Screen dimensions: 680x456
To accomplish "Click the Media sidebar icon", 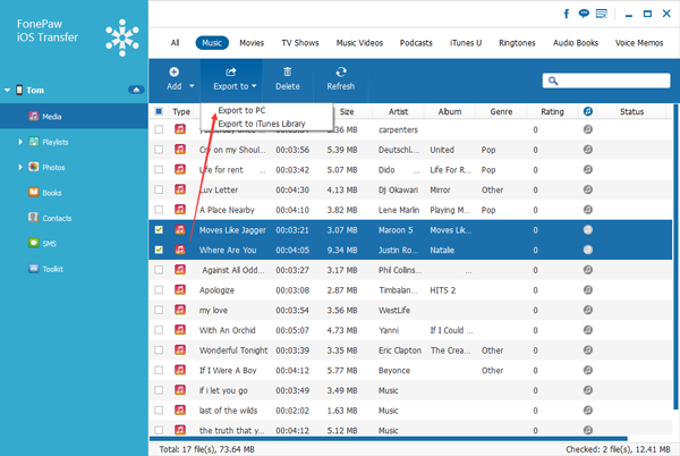I will coord(33,116).
